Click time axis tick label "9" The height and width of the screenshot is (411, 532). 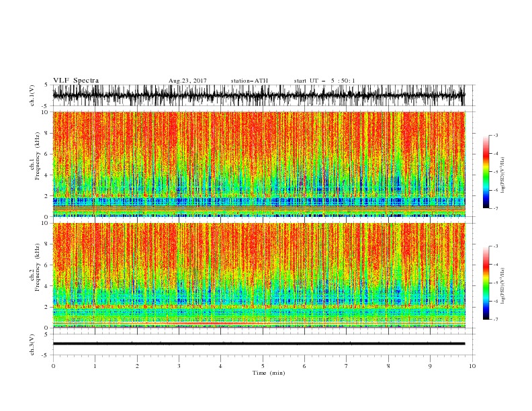point(430,366)
